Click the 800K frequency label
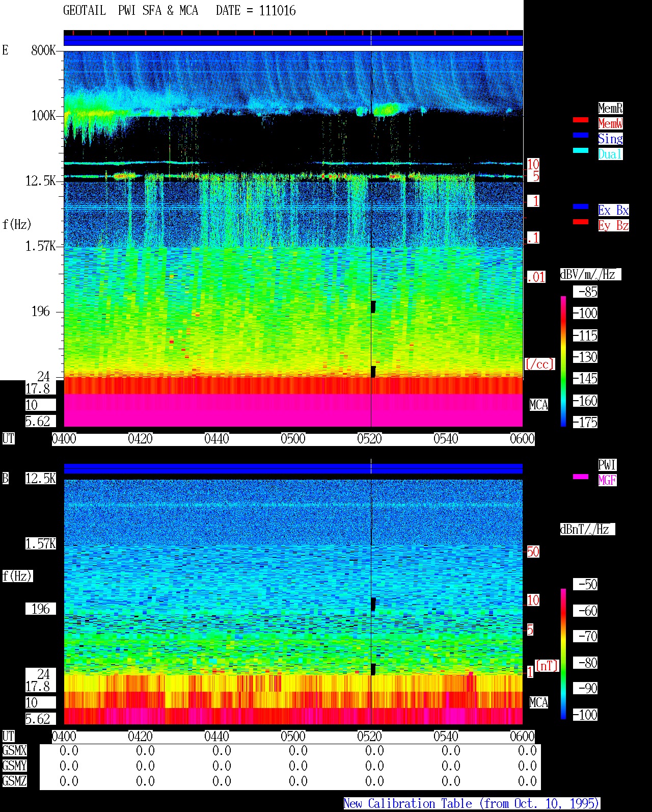 [43, 50]
